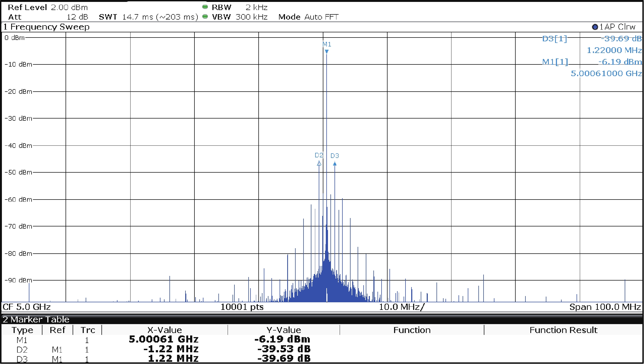The width and height of the screenshot is (644, 364).
Task: Click the green RBW status indicator dot
Action: pyautogui.click(x=205, y=7)
